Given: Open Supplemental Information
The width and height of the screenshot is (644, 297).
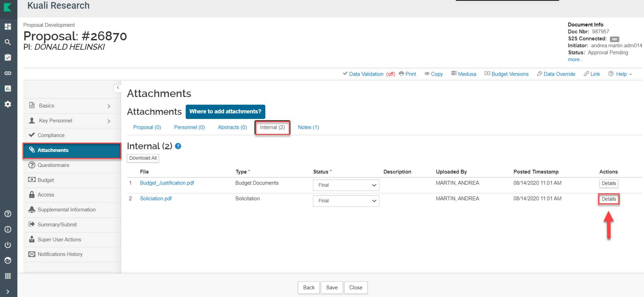Looking at the screenshot, I should click(72, 210).
